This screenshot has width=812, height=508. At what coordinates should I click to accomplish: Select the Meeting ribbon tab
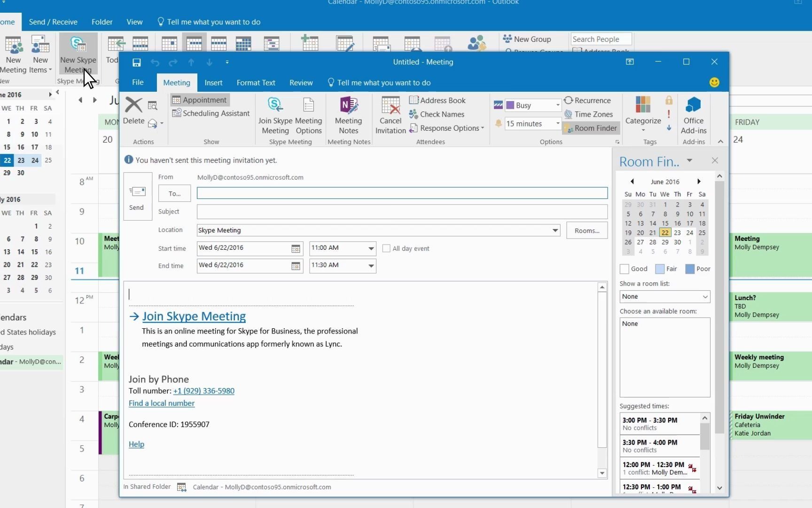(x=177, y=82)
